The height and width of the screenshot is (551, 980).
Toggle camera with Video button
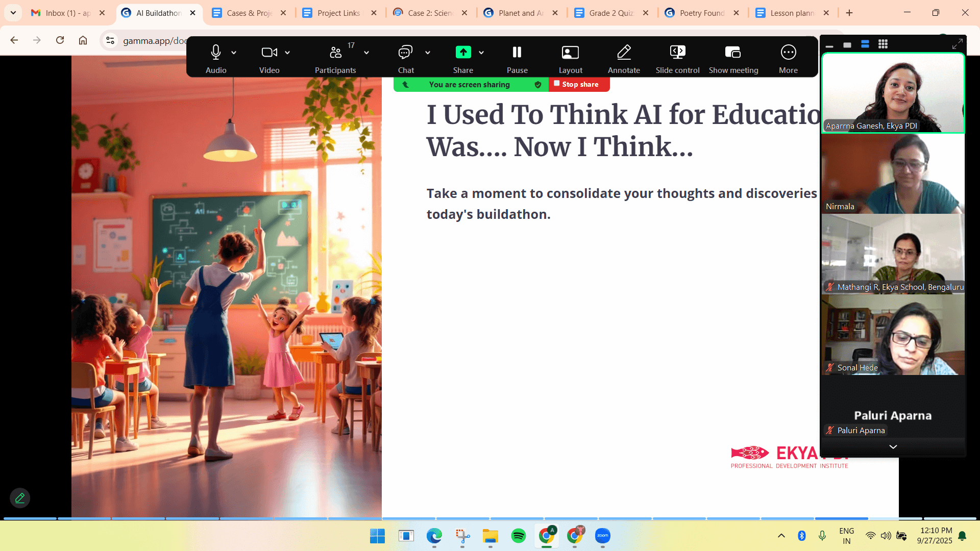tap(269, 53)
